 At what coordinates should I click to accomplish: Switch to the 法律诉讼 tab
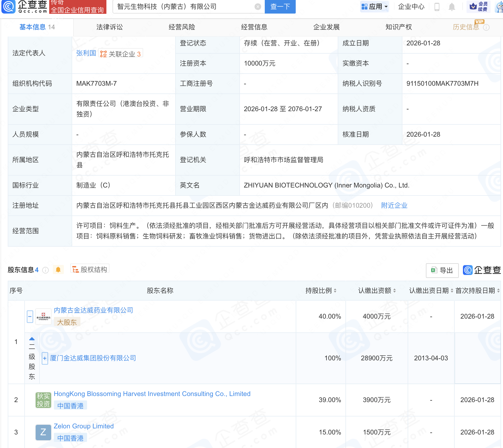tap(109, 27)
